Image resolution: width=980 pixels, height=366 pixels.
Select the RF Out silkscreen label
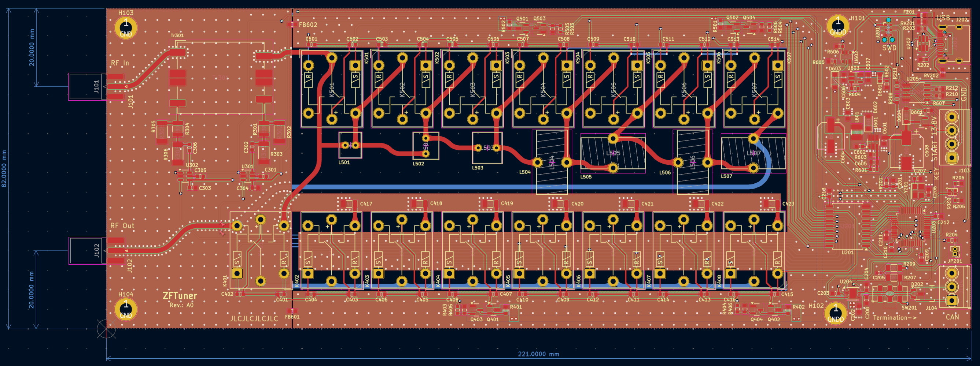(x=122, y=226)
